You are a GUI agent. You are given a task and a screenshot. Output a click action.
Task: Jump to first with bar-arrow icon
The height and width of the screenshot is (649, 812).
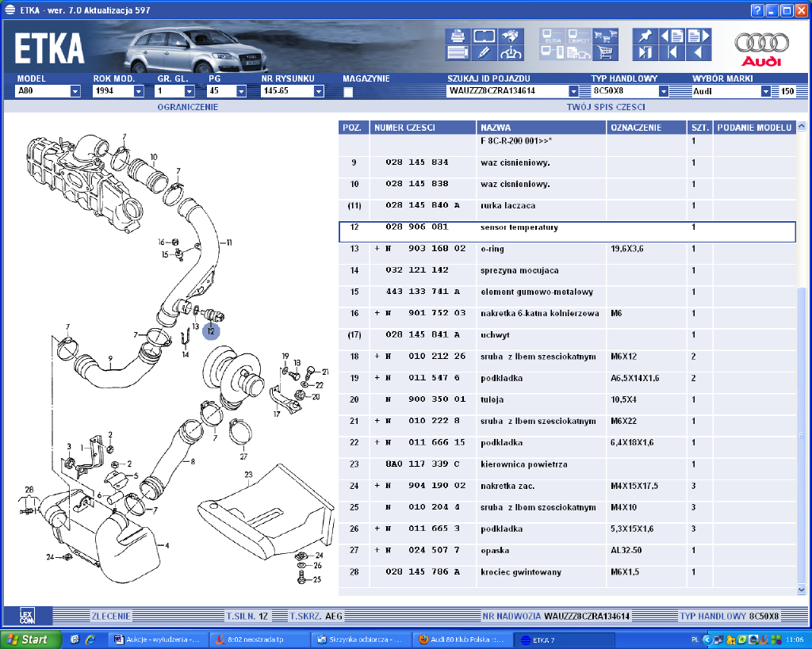pos(672,52)
